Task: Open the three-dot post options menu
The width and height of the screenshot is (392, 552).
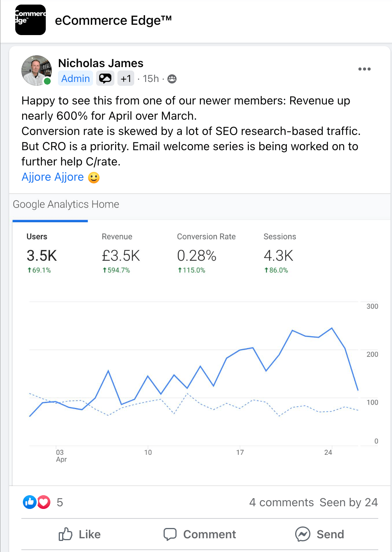Action: click(365, 69)
